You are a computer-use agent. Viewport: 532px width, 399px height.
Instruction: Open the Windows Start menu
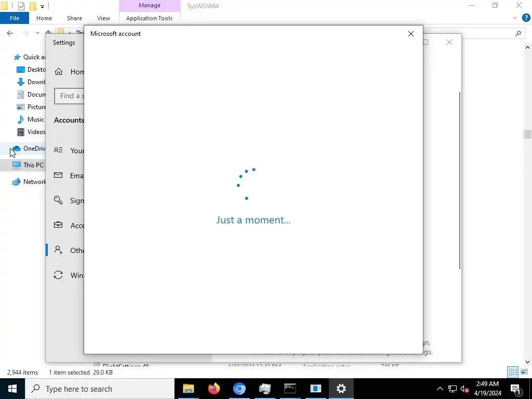coord(12,389)
